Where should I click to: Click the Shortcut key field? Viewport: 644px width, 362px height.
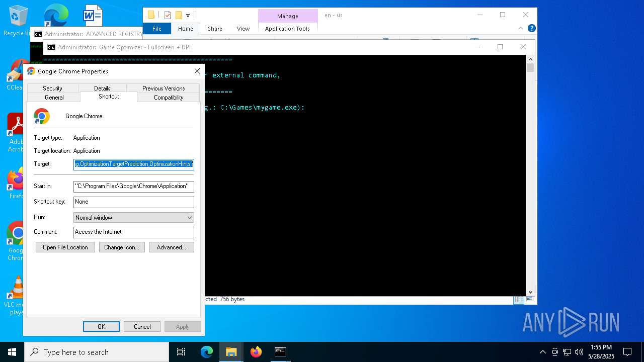(x=134, y=202)
